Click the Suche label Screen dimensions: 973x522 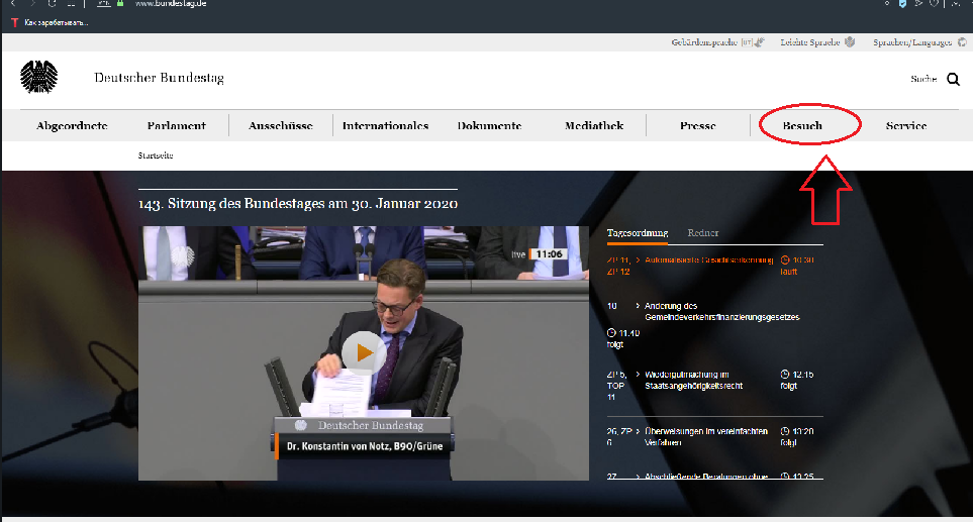tap(923, 79)
